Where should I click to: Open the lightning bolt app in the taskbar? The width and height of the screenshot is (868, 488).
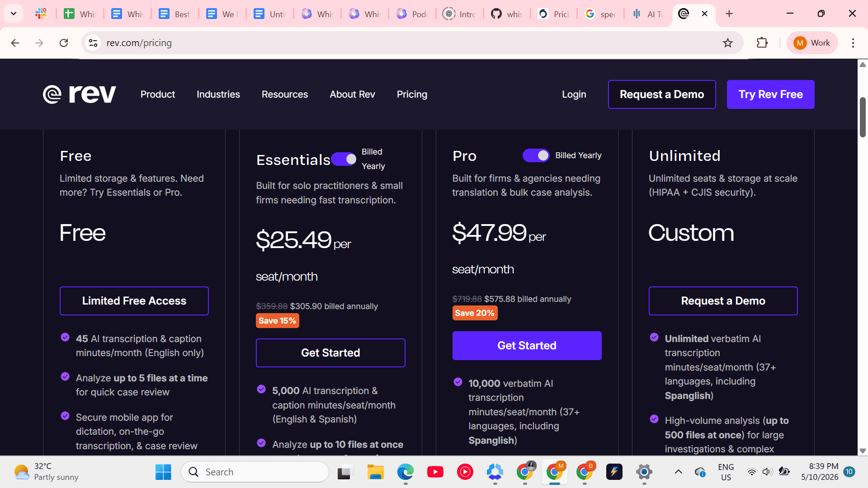coord(614,472)
